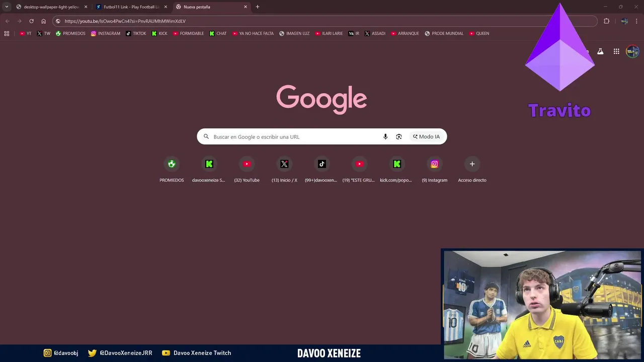The image size is (644, 362).
Task: Open the home page icon
Action: click(43, 21)
